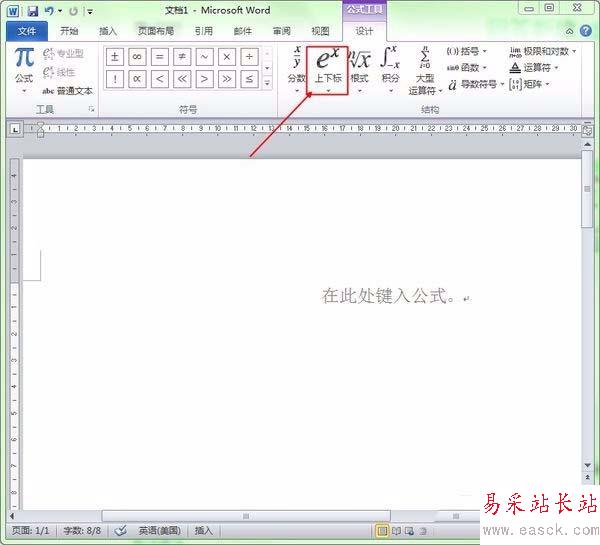Image resolution: width=600 pixels, height=545 pixels.
Task: Open the 上下标 script dropdown
Action: tap(328, 70)
